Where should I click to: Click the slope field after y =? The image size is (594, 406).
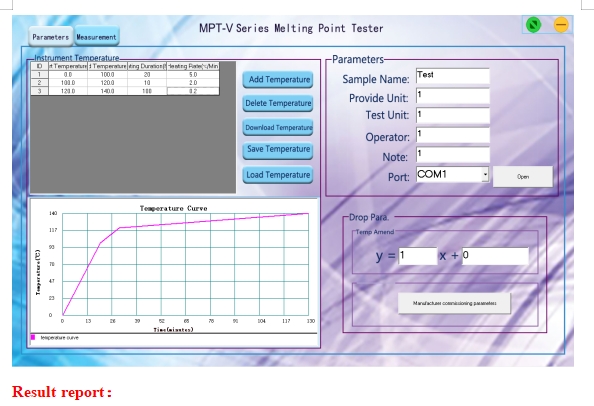pyautogui.click(x=417, y=256)
